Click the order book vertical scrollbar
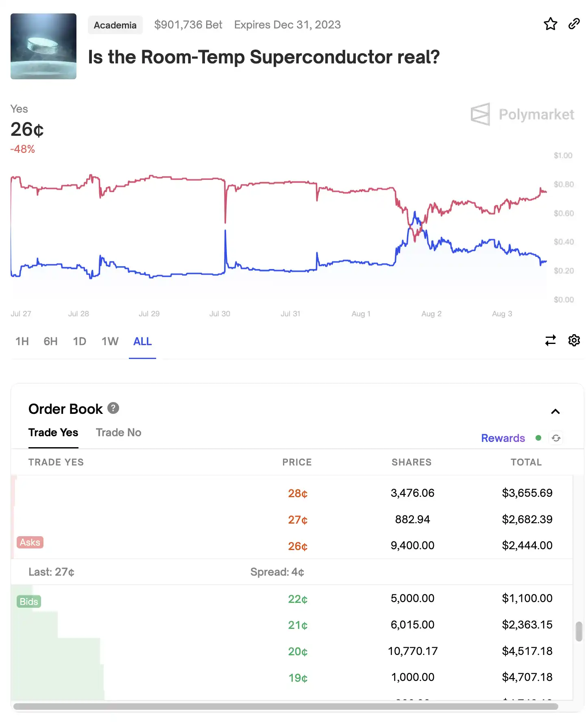The width and height of the screenshot is (588, 722). click(579, 631)
